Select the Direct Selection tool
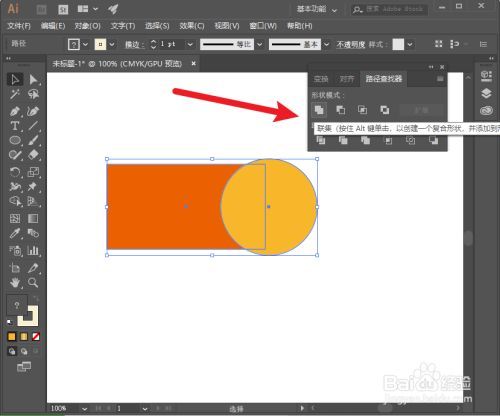500x416 pixels. point(33,79)
